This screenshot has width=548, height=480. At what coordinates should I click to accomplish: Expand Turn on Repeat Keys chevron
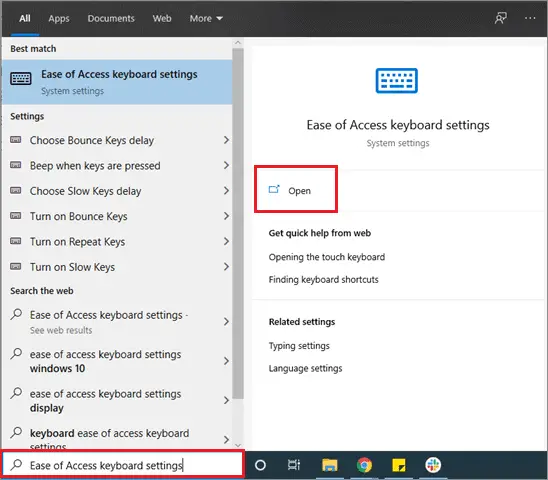point(226,241)
